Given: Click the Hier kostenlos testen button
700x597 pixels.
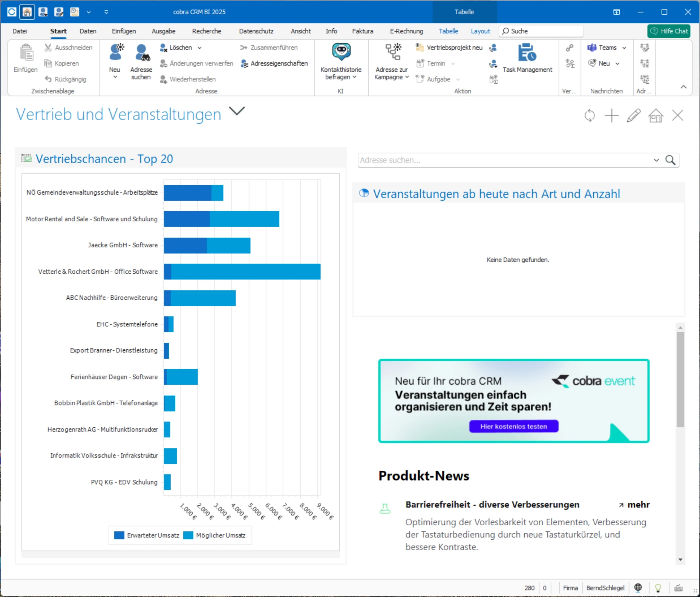Looking at the screenshot, I should tap(513, 427).
